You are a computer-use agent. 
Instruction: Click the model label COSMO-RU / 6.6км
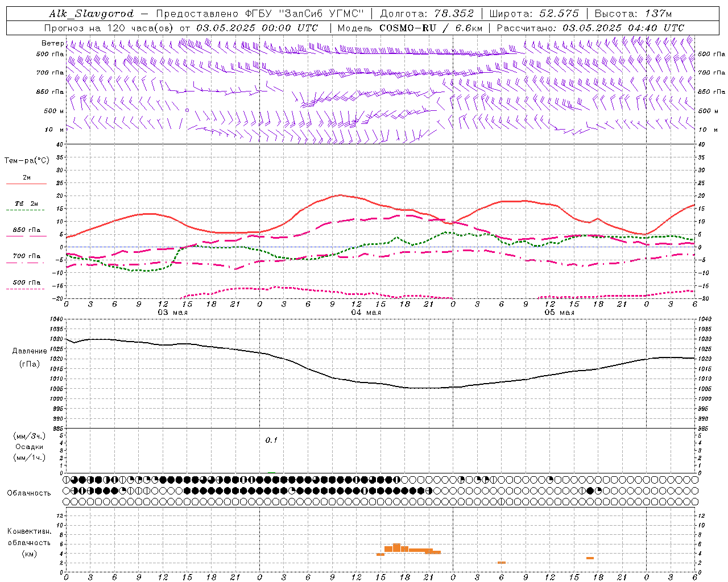coord(431,28)
